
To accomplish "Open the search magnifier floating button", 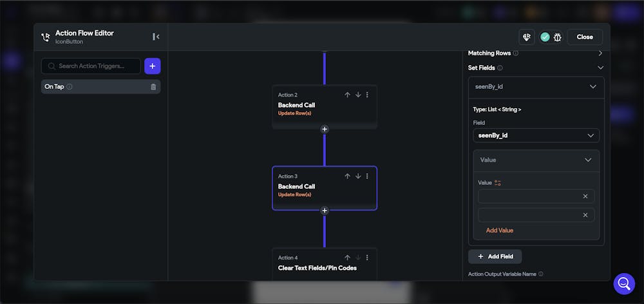I will click(624, 284).
